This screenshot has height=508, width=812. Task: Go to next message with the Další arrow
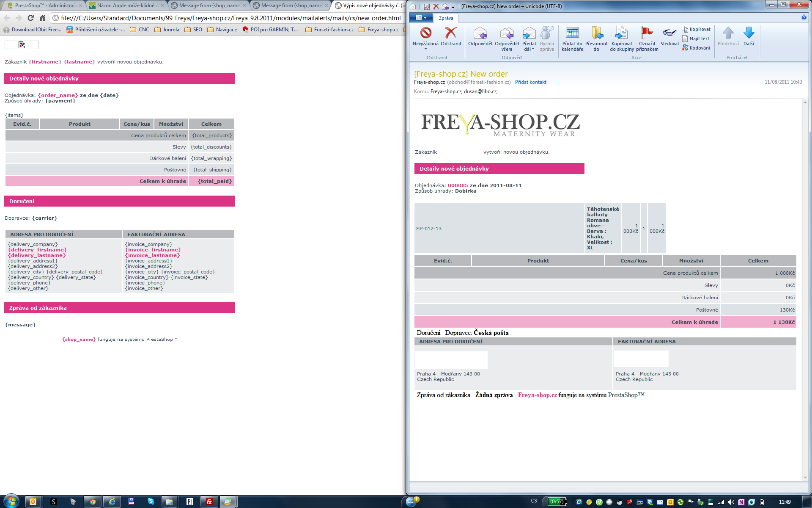[x=749, y=33]
